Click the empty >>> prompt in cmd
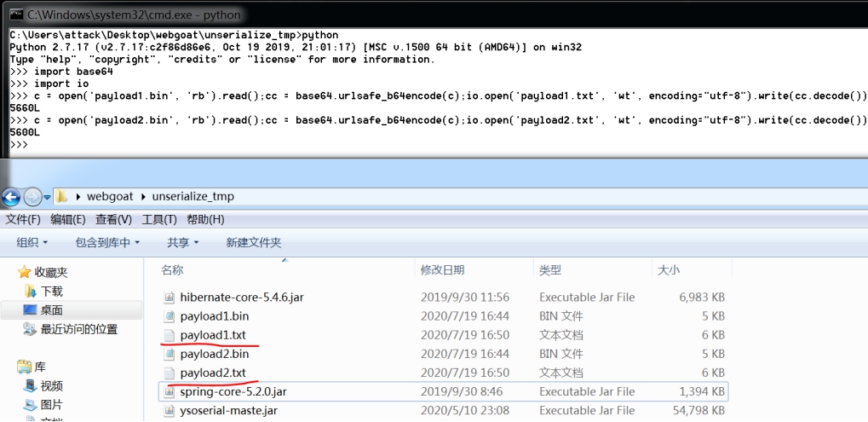The width and height of the screenshot is (868, 422). (18, 145)
